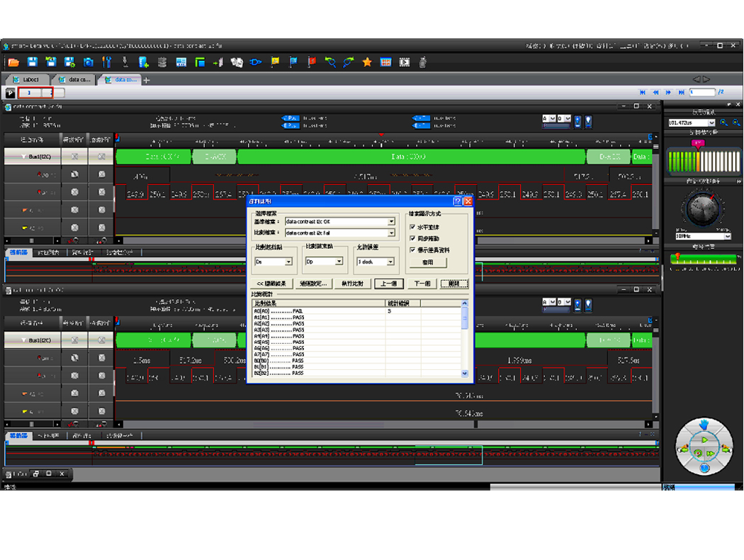Viewport: 744px width, 560px height.
Task: Click the help question mark in dialog
Action: coord(458,201)
